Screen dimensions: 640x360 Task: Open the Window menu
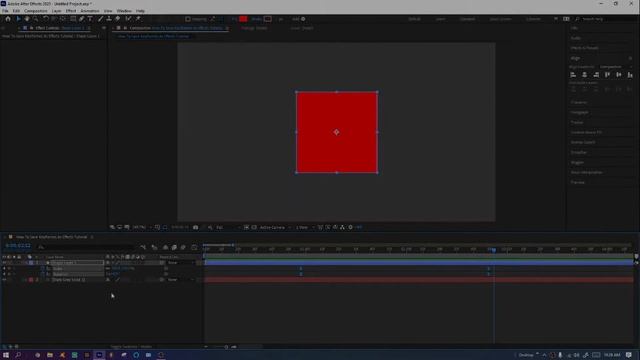(x=124, y=11)
